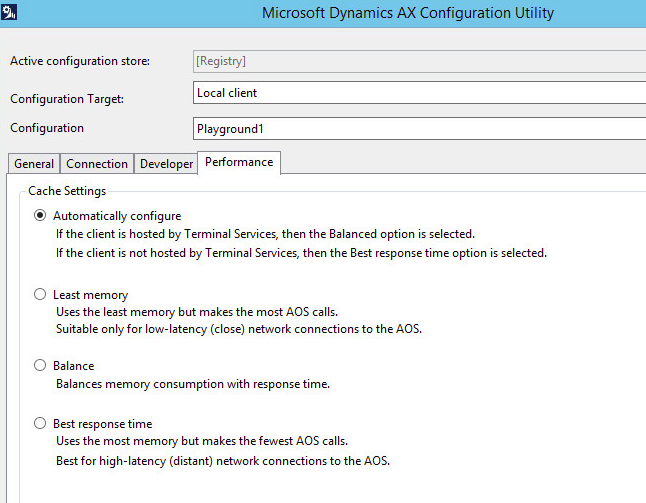The image size is (646, 503).
Task: Click text 'Suitable only for low-latency (close) network connections'
Action: (208, 329)
